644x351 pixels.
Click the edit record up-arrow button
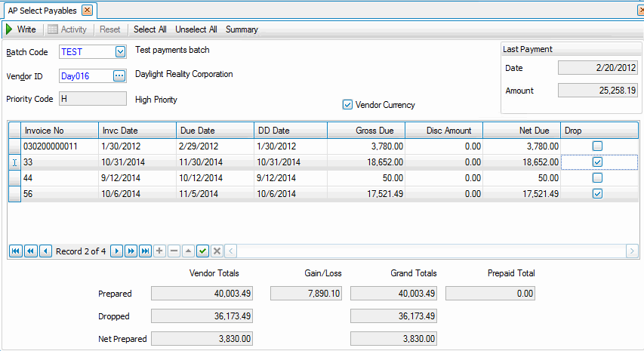click(x=189, y=251)
